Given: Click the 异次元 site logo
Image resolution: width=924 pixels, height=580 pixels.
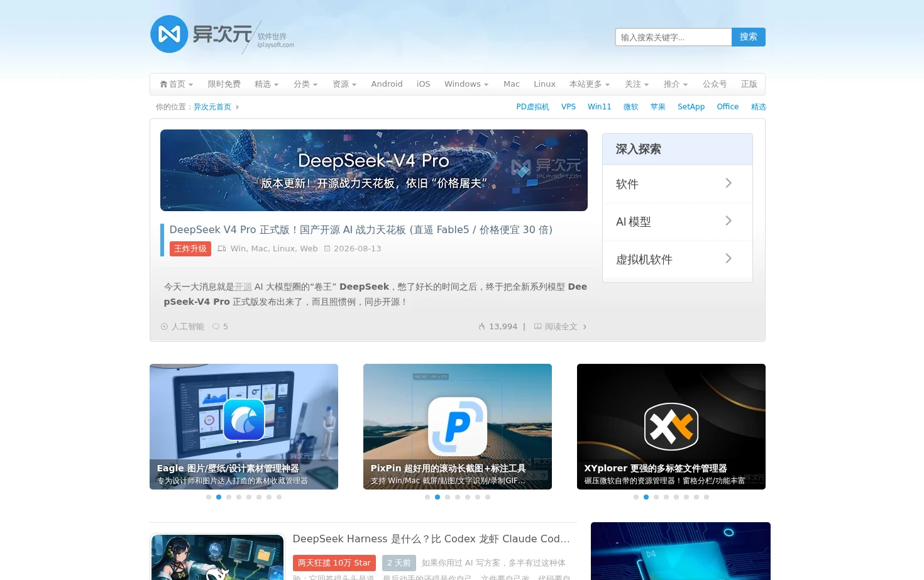Looking at the screenshot, I should pyautogui.click(x=222, y=35).
